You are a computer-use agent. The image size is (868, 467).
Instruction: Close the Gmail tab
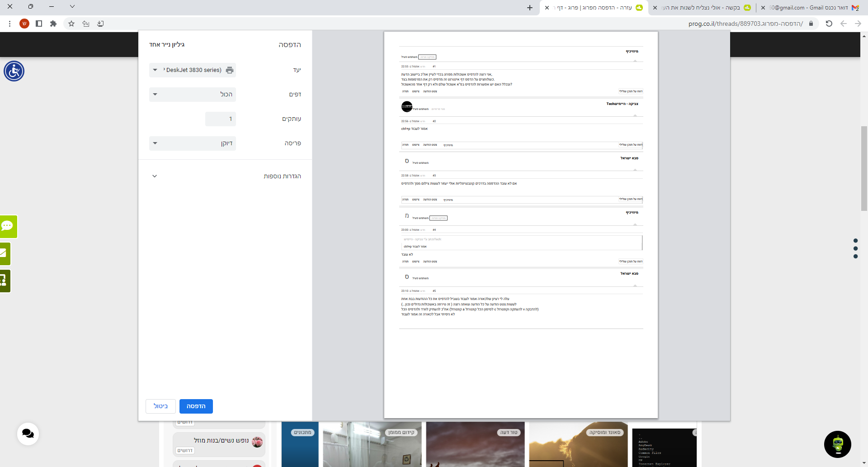pos(763,8)
